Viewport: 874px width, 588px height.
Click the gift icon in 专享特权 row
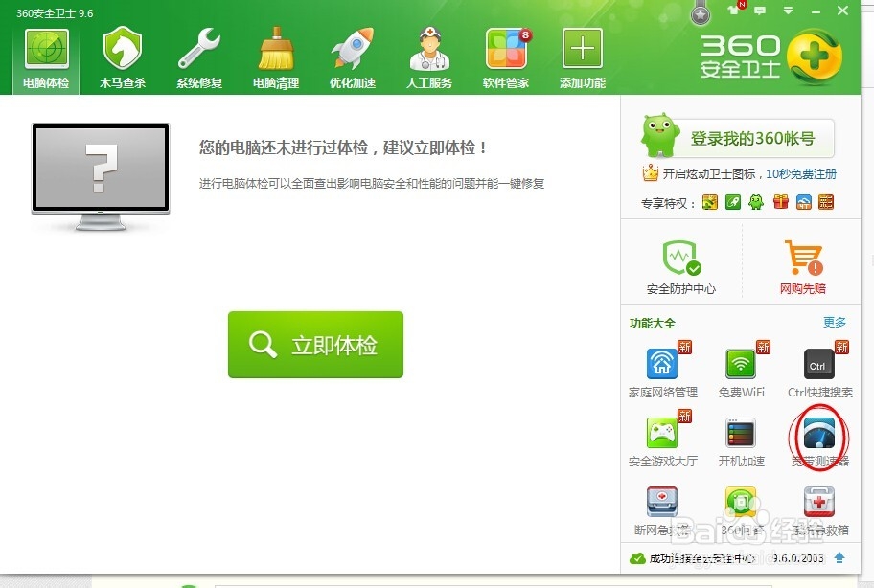780,202
